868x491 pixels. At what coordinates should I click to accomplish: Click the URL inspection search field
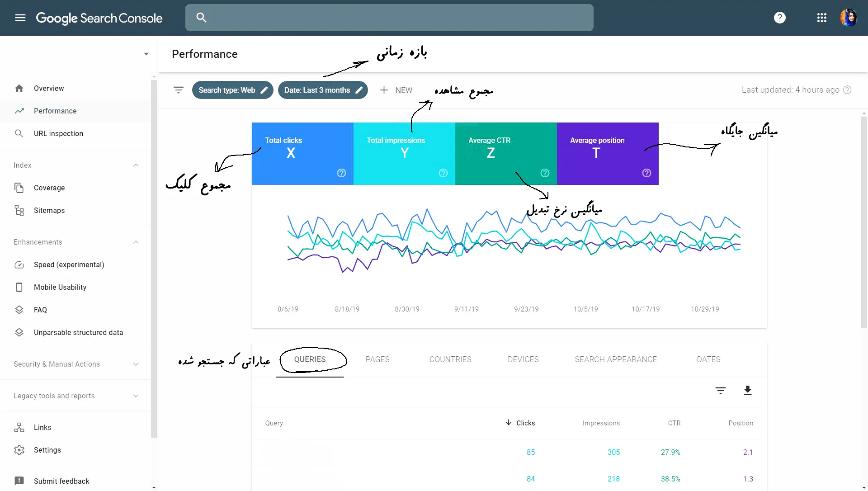click(389, 18)
